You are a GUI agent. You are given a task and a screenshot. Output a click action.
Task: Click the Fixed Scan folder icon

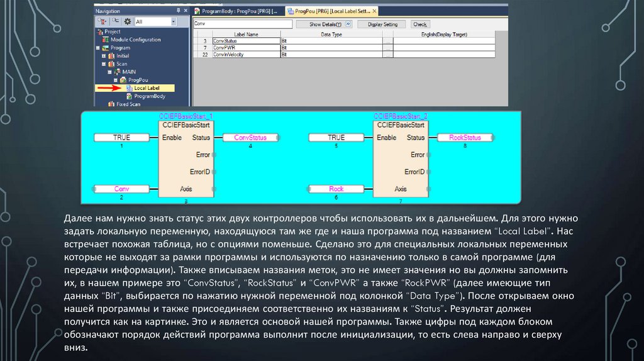[111, 104]
